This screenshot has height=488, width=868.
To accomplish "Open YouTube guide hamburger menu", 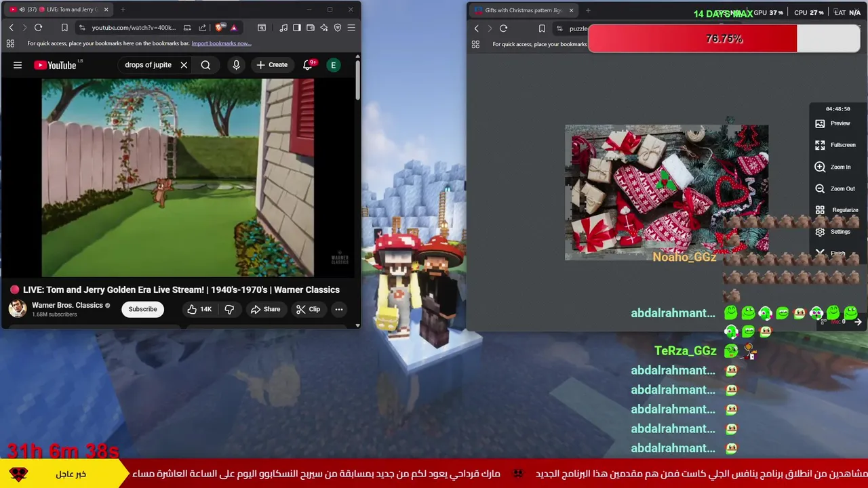I will (x=18, y=65).
